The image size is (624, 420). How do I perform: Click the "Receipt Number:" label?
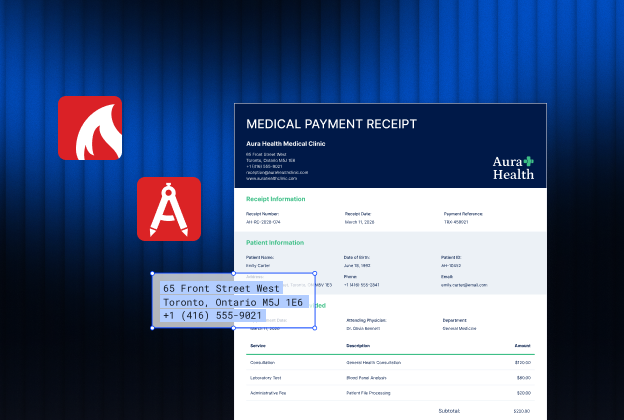[262, 214]
